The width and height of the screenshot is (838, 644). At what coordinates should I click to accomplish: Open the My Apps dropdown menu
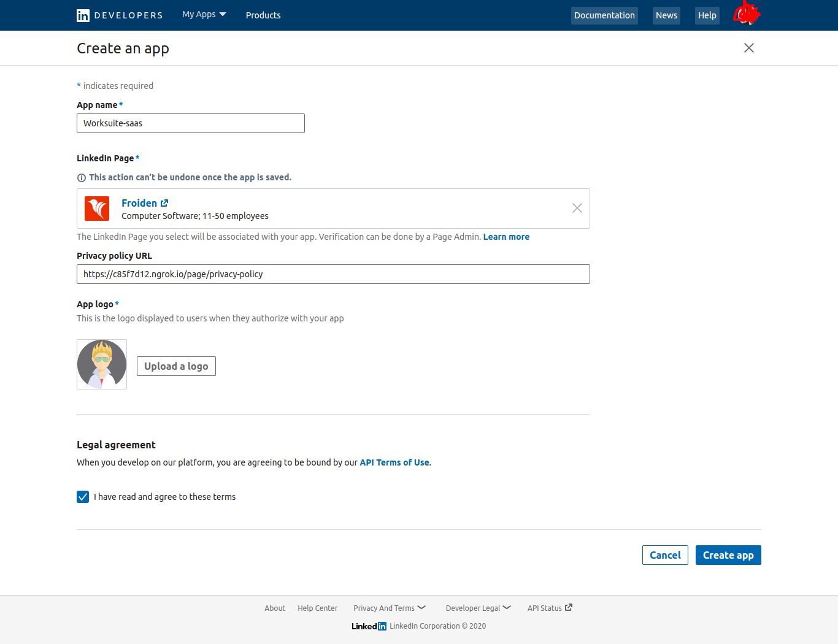point(204,14)
